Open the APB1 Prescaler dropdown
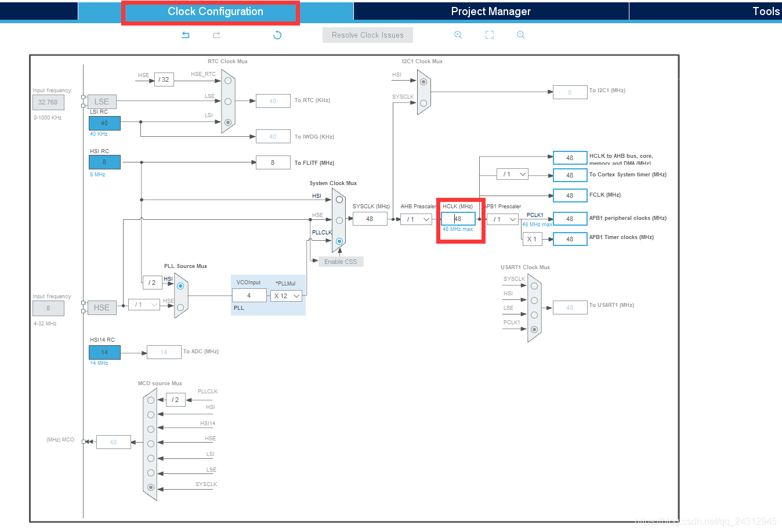The width and height of the screenshot is (782, 532). 502,219
